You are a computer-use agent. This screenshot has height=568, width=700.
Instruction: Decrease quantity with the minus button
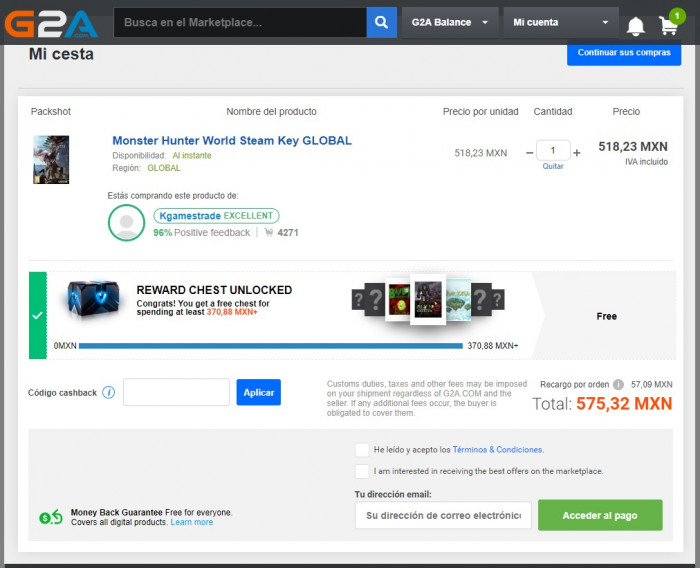click(529, 153)
